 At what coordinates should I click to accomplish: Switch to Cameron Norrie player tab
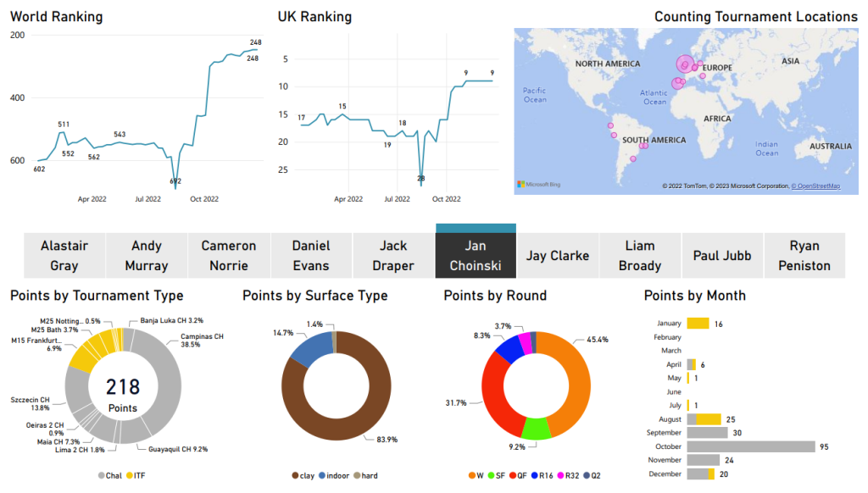point(228,255)
